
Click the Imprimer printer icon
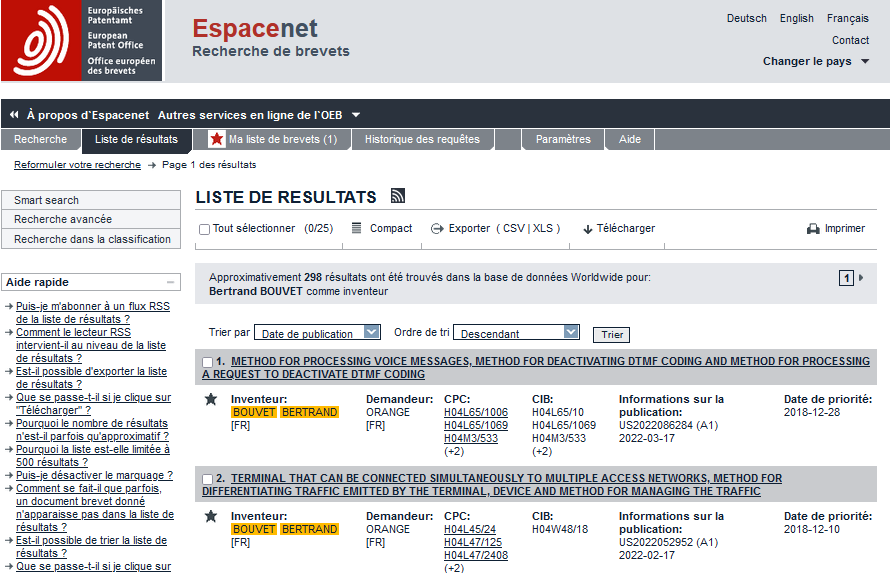tap(813, 229)
